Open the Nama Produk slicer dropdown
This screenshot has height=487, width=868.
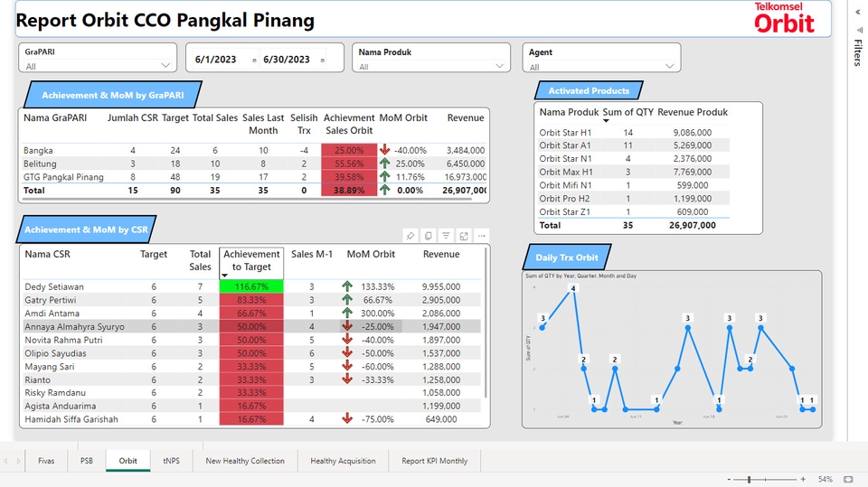click(499, 66)
